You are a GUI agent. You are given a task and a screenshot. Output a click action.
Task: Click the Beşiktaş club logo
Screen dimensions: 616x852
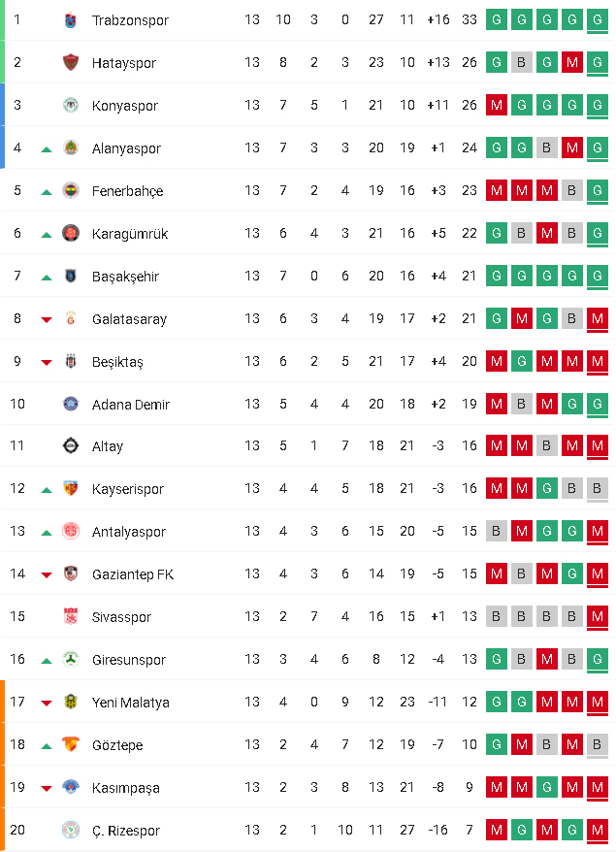coord(70,361)
